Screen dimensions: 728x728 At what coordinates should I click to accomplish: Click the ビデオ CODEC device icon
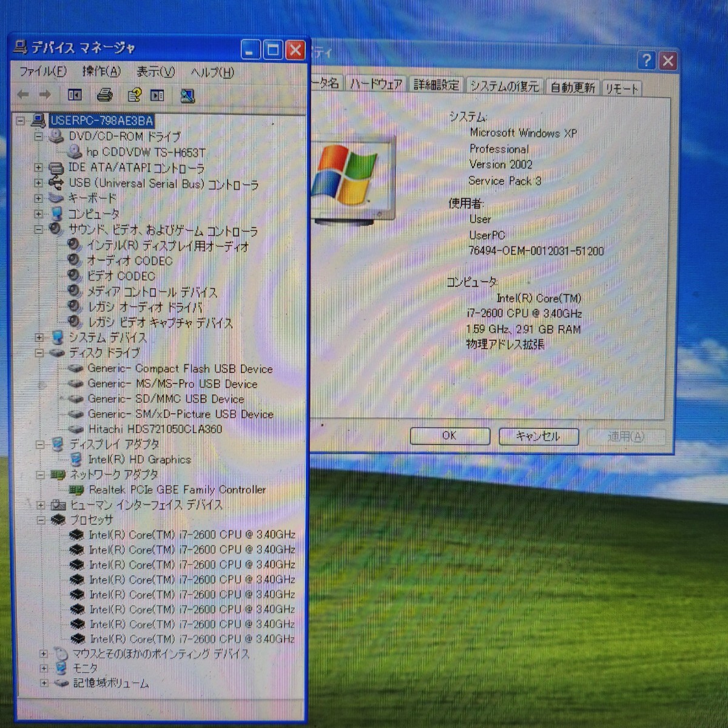[x=75, y=275]
